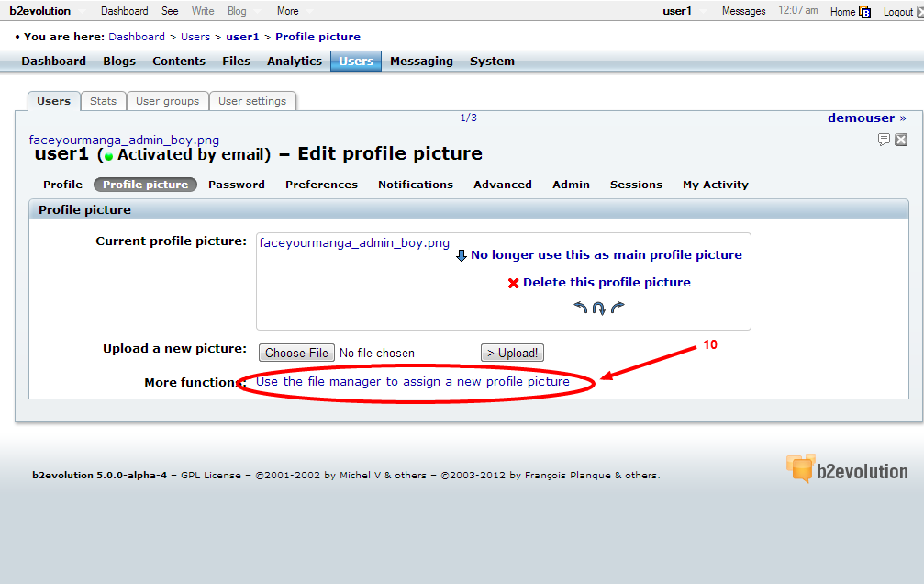Click François Planque in the footer
The height and width of the screenshot is (584, 924).
(567, 476)
